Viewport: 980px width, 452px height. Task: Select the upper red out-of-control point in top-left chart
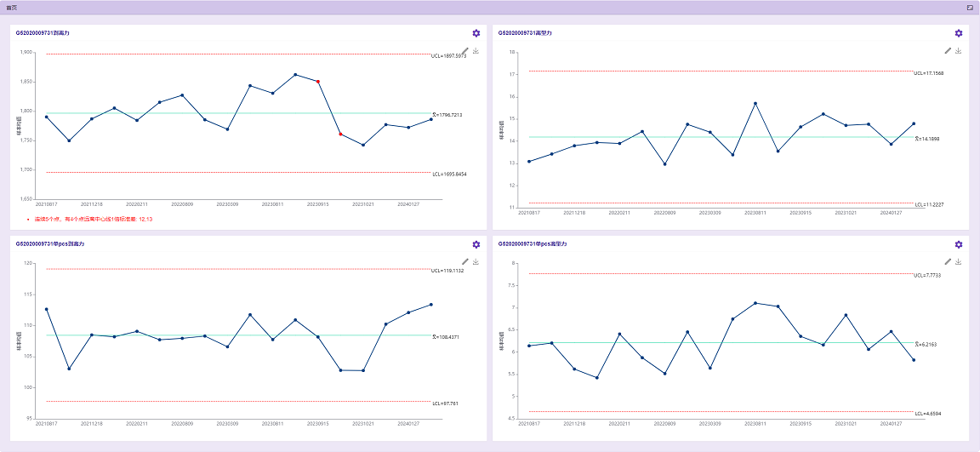click(317, 82)
